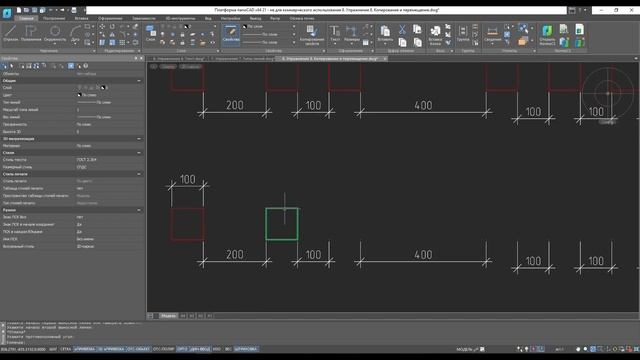640x360 pixels.
Task: Toggle ОРТО mode in status bar
Action: click(182, 349)
